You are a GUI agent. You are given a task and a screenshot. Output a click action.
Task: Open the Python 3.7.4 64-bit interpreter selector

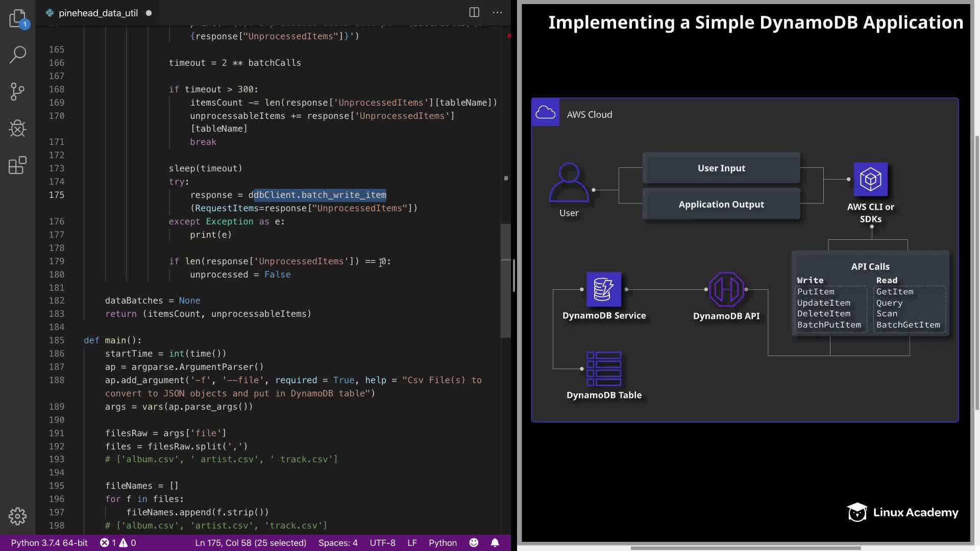49,543
